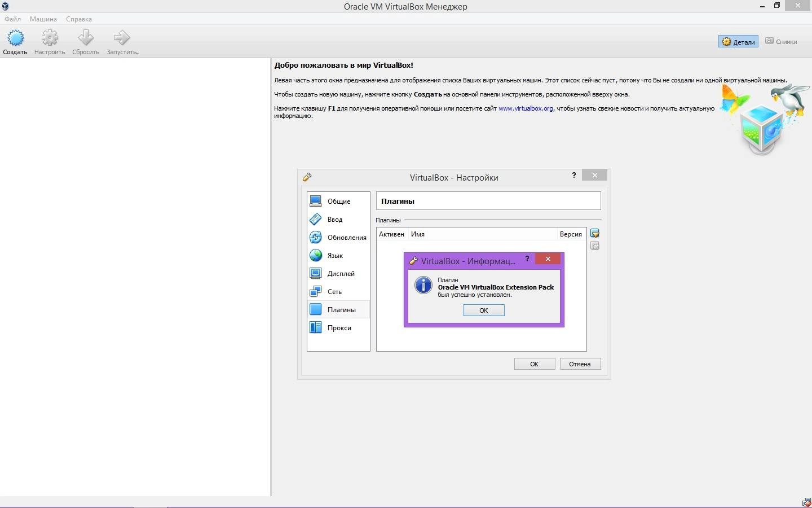Image resolution: width=812 pixels, height=508 pixels.
Task: Minimize the VirtualBox Manager window
Action: coord(762,6)
